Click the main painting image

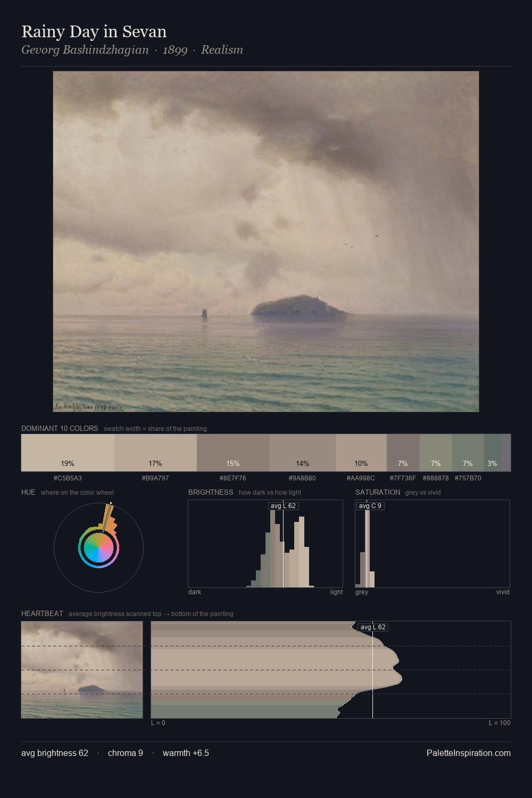pyautogui.click(x=266, y=242)
